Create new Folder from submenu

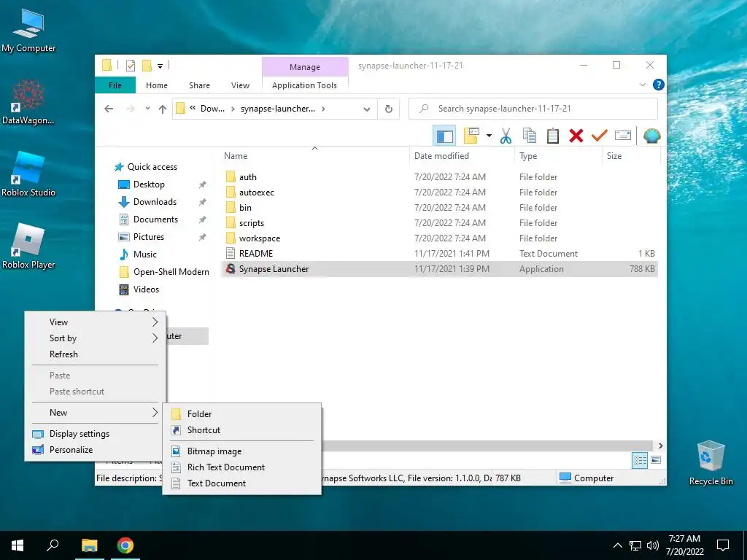pyautogui.click(x=242, y=414)
